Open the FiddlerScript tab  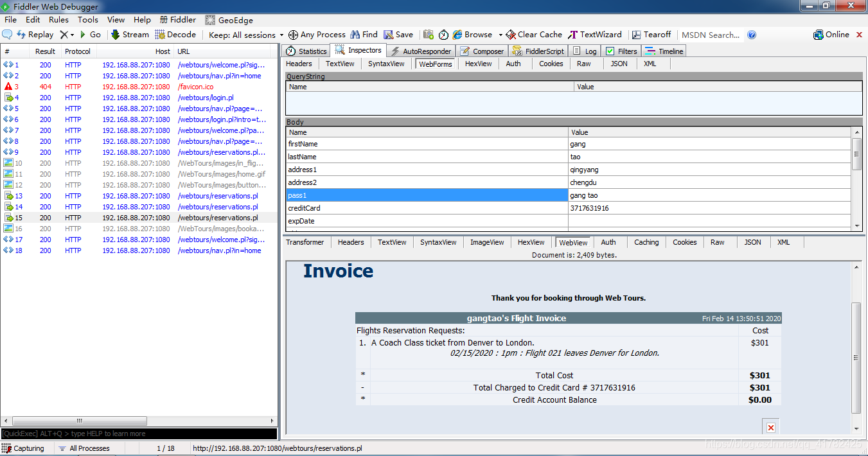(538, 51)
